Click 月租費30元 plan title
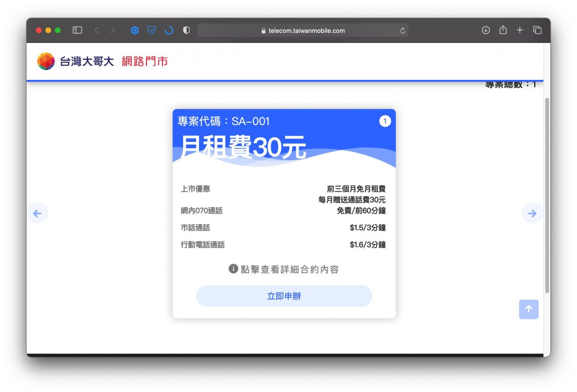Screen dimensions: 577x392 click(243, 147)
